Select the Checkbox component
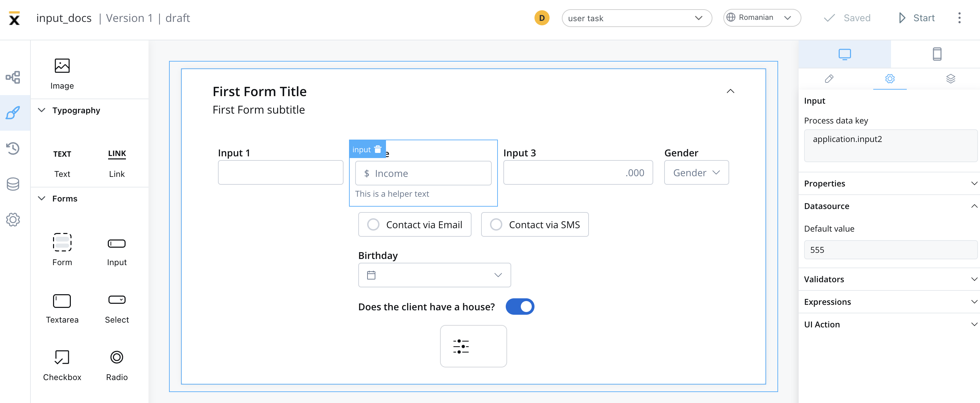Screen dimensions: 980x403 (62, 365)
